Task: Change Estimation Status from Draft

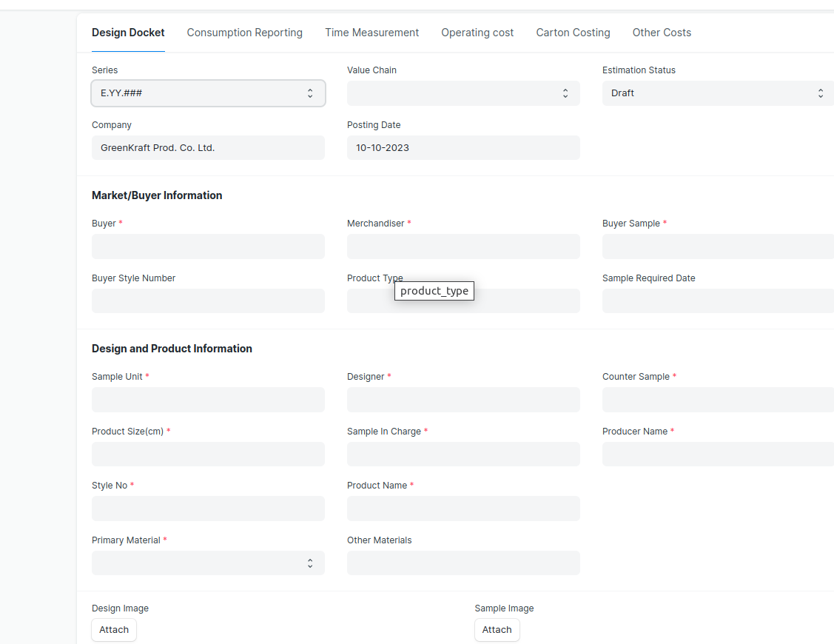Action: click(717, 93)
